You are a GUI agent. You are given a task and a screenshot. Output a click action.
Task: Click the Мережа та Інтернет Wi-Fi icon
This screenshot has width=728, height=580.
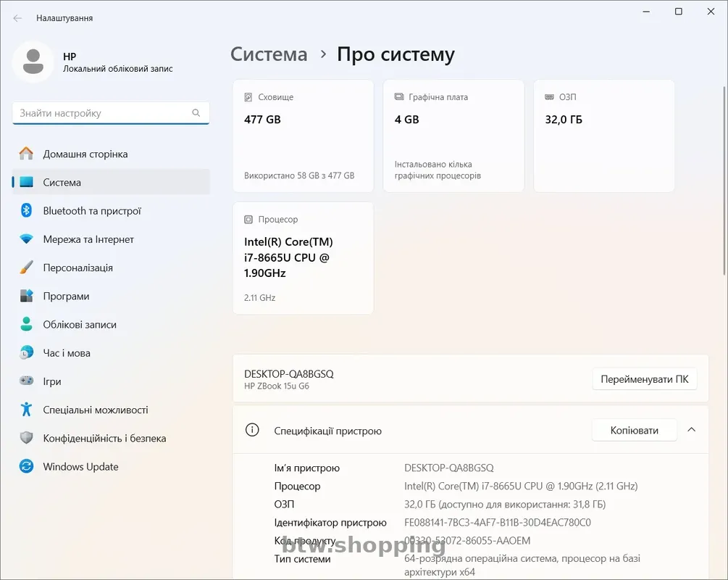tap(27, 239)
